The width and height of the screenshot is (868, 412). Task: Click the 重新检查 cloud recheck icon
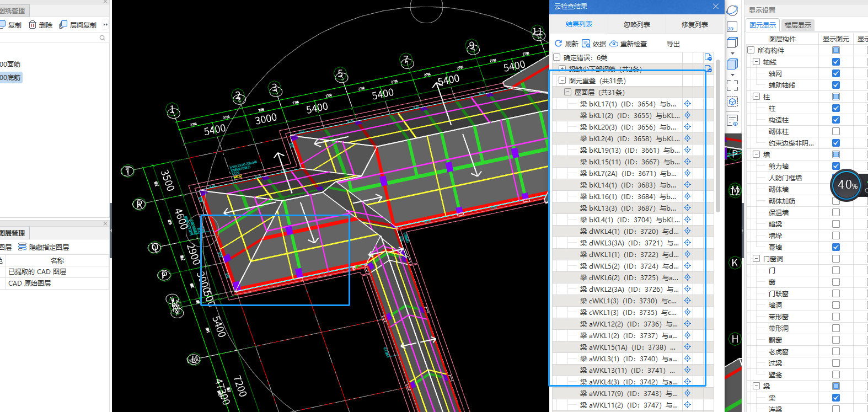614,44
